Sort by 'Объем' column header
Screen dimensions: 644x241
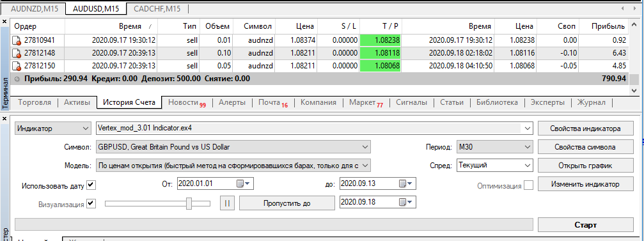click(216, 26)
